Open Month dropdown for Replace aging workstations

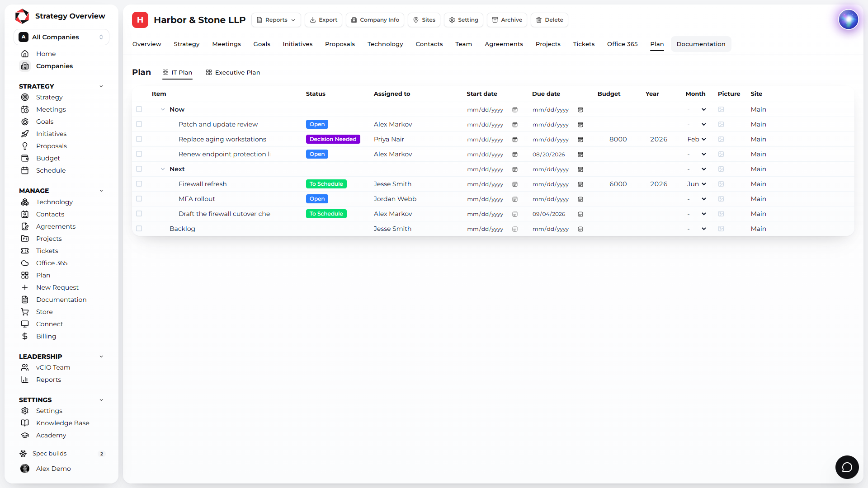click(x=697, y=139)
